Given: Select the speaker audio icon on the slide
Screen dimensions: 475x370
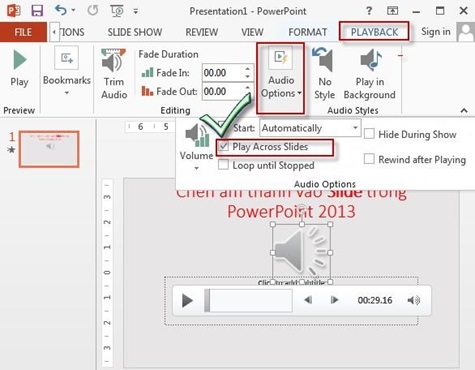Looking at the screenshot, I should (x=301, y=253).
